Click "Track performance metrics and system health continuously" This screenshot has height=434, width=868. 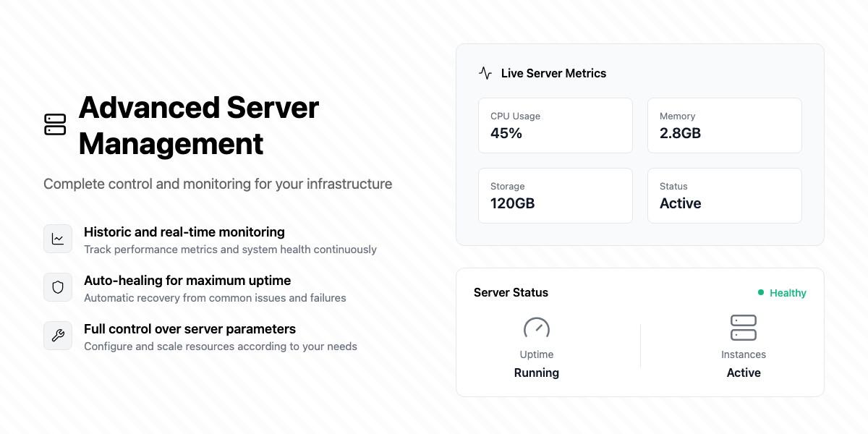230,250
